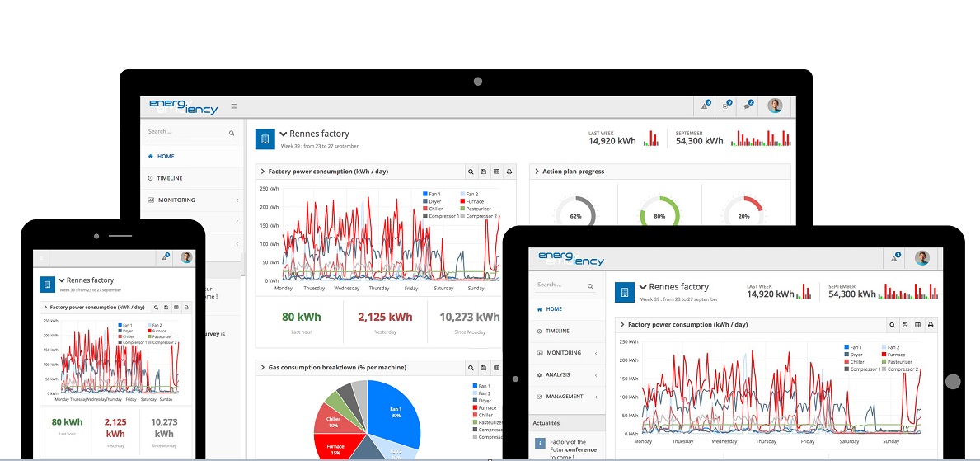Open Monitoring in large monitor sidebar
The height and width of the screenshot is (461, 980).
192,200
